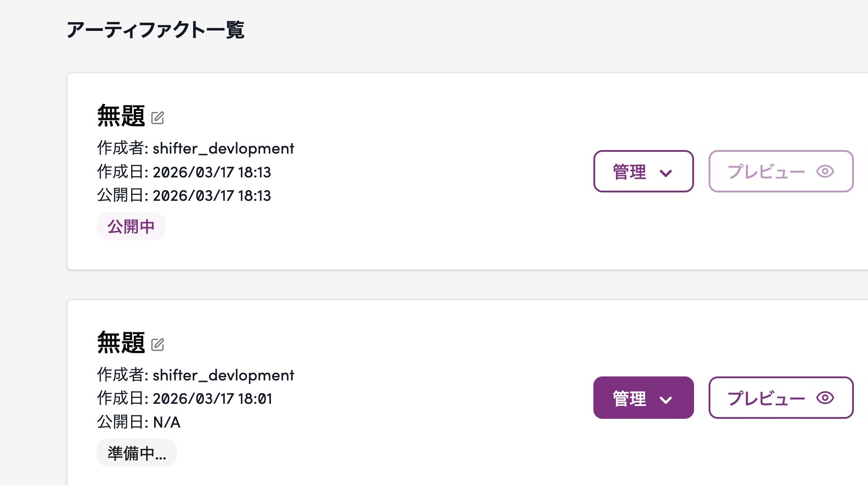Click the 作成日 2026/03/17 18:01 text
The height and width of the screenshot is (485, 868).
(212, 399)
